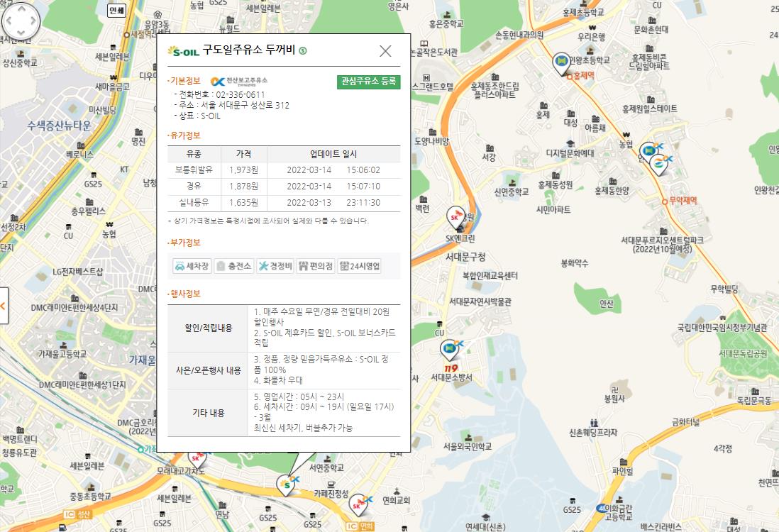This screenshot has height=532, width=779.
Task: Pan the map up with the top arrow
Action: 21,9
